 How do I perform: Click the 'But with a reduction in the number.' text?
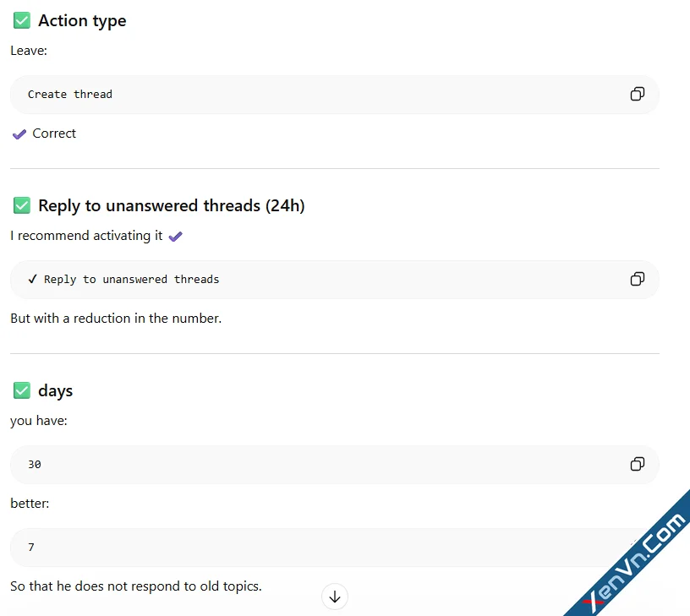[116, 319]
